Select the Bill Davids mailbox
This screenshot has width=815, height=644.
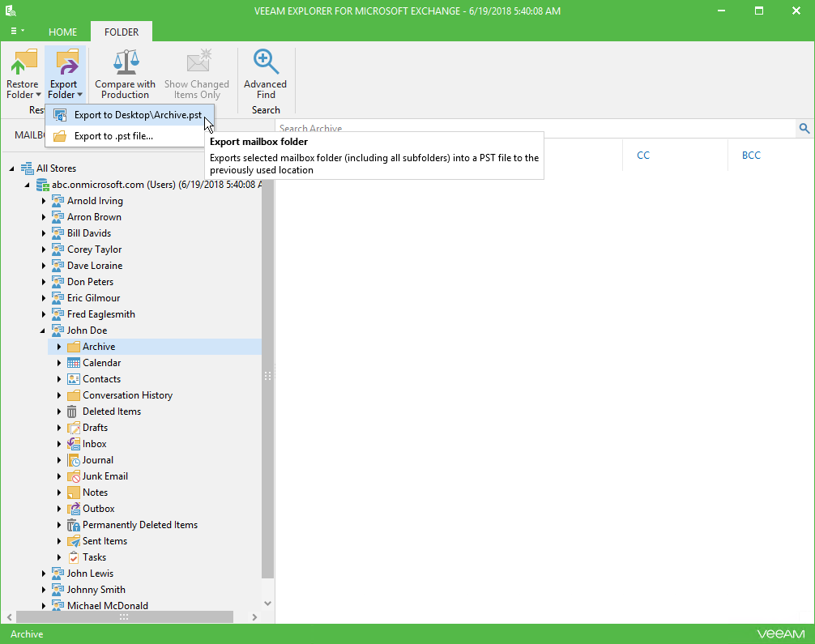click(89, 233)
